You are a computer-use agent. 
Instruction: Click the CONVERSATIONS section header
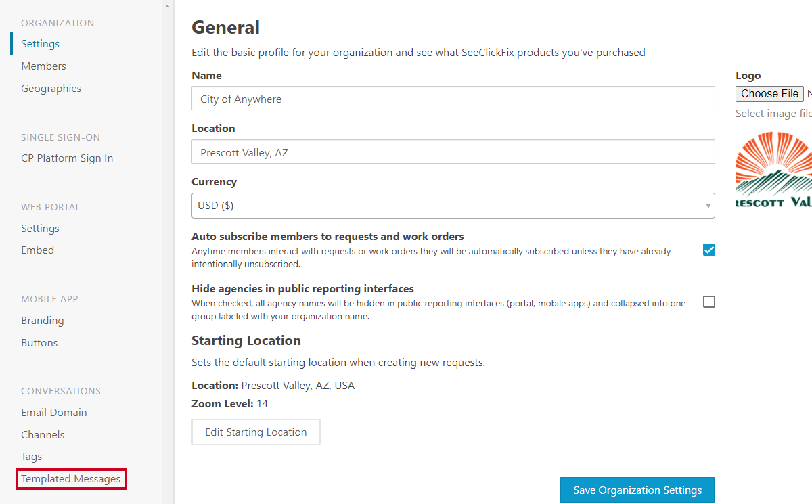[x=61, y=391]
